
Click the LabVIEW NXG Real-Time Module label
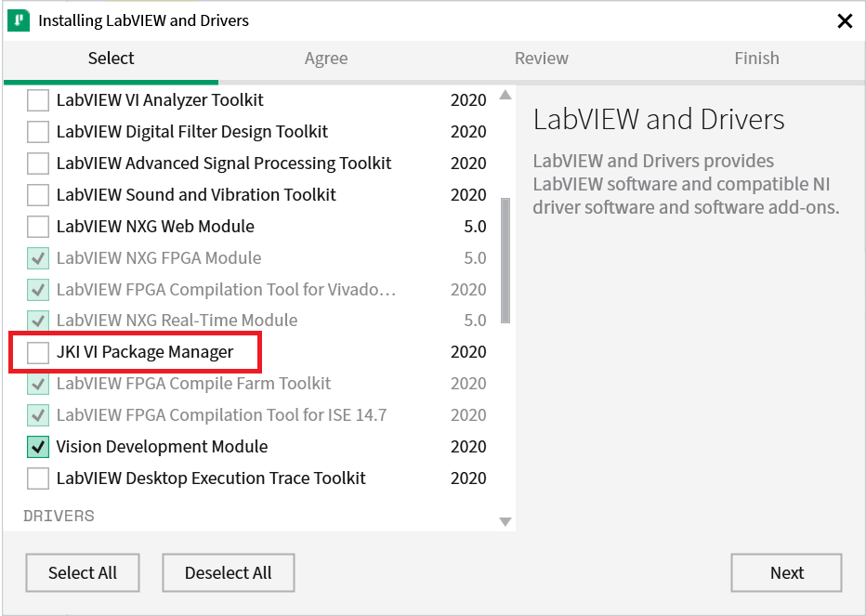coord(177,320)
